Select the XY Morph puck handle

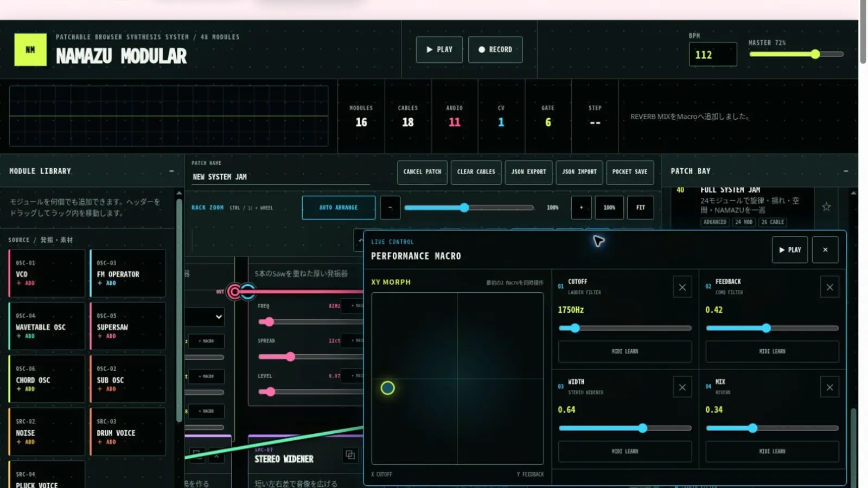[387, 388]
